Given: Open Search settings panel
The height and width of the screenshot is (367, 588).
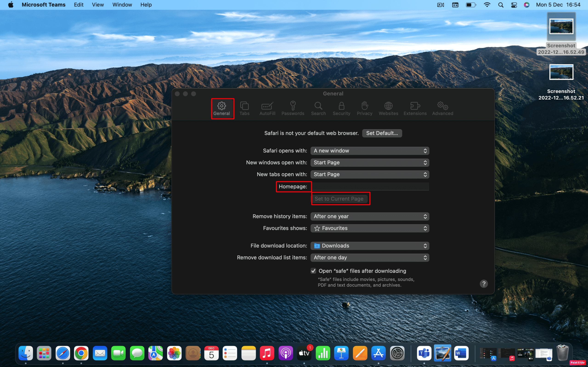Looking at the screenshot, I should click(x=318, y=108).
